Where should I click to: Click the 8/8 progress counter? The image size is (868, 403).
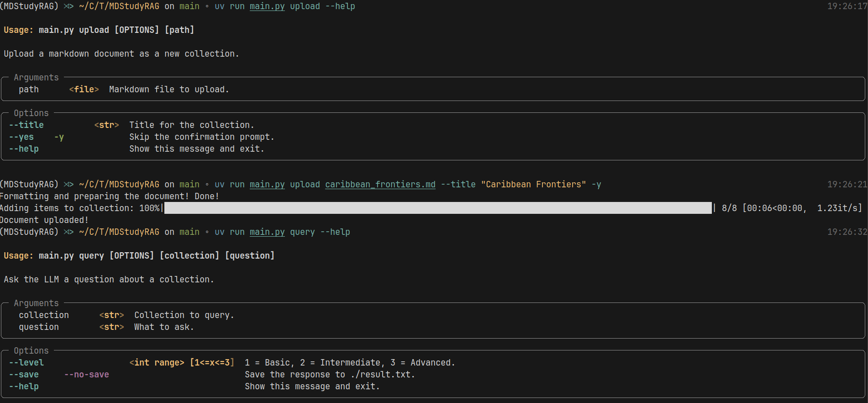click(x=729, y=208)
